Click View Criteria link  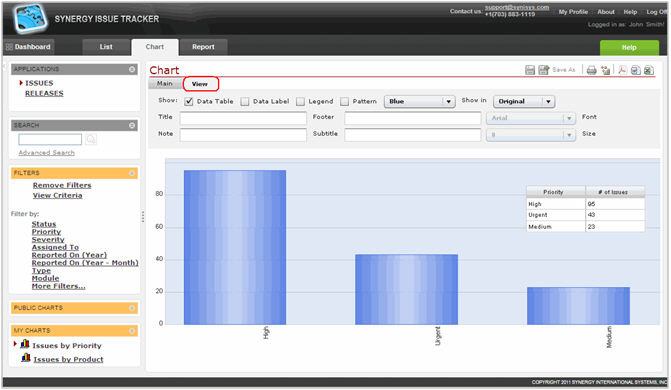coord(57,195)
